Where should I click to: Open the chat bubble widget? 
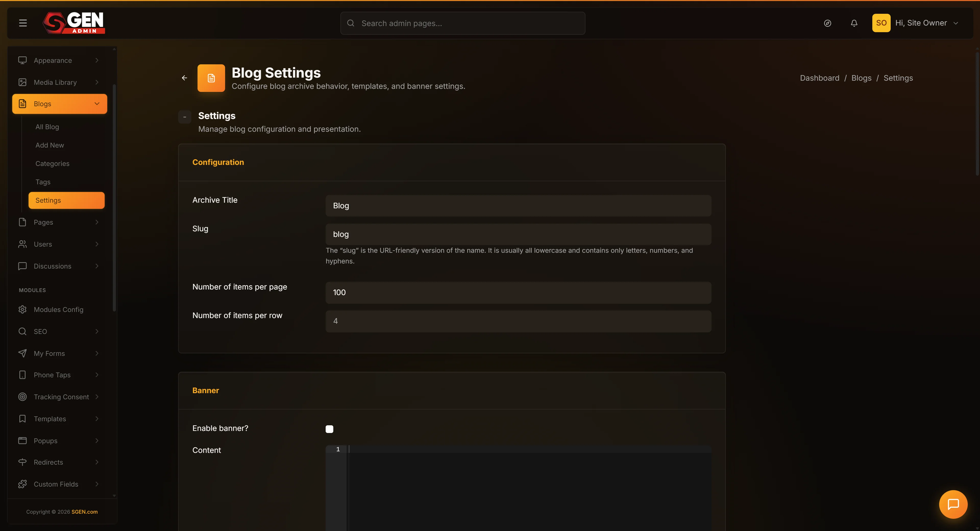click(x=953, y=504)
